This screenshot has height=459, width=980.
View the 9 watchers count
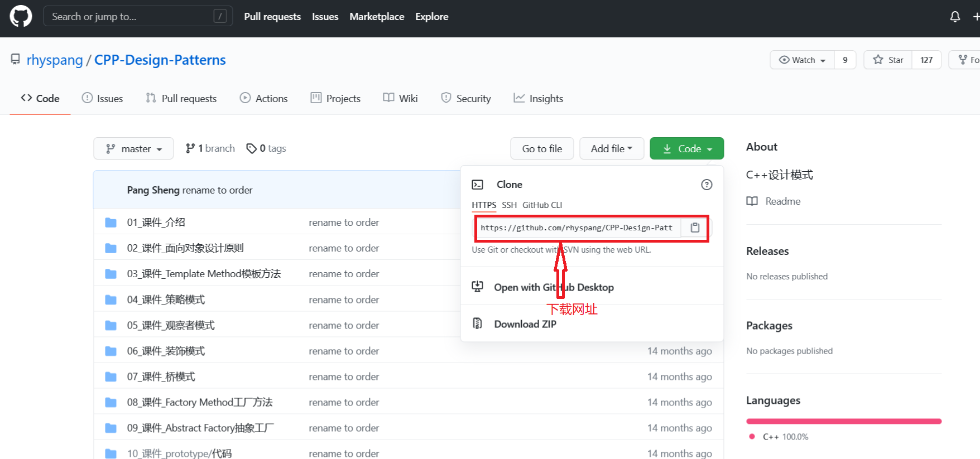pyautogui.click(x=845, y=60)
